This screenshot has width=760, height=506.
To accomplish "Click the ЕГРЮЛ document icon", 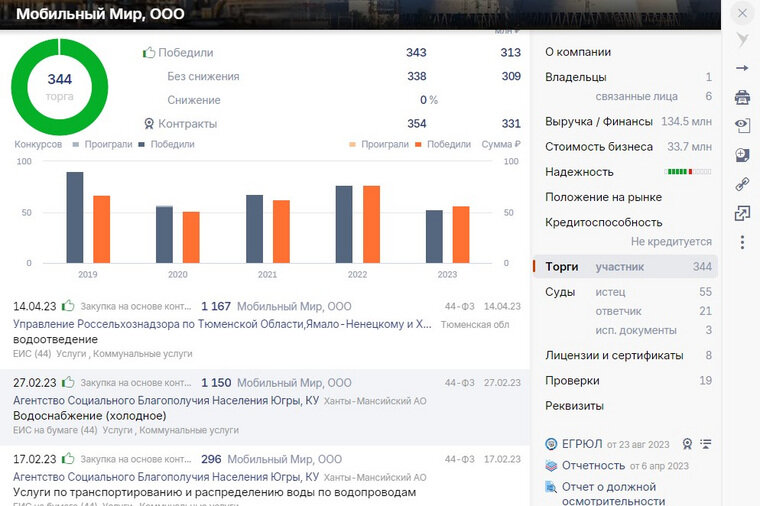I will tap(551, 444).
